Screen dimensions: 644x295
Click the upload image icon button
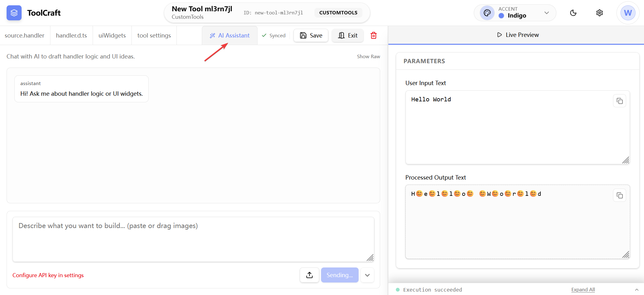coord(309,275)
